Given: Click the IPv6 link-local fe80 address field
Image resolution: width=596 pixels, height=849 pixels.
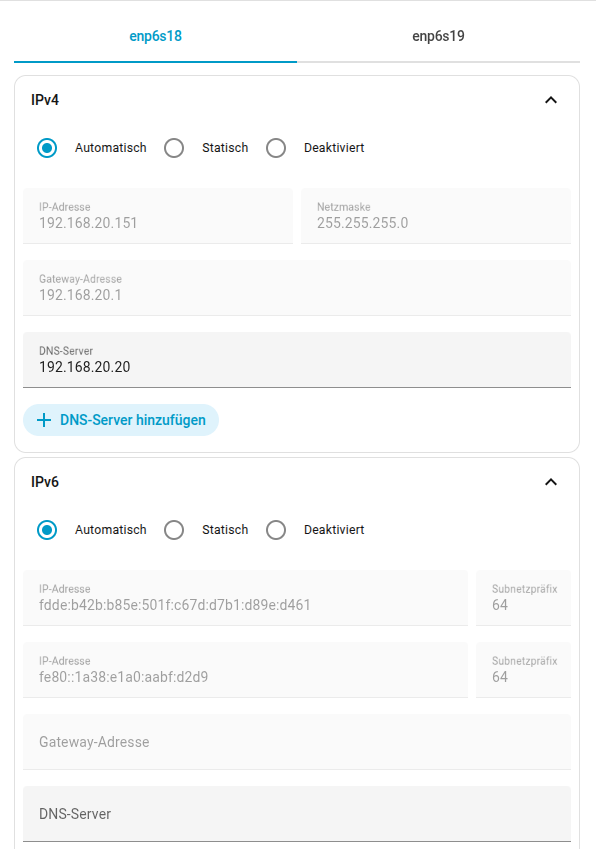Looking at the screenshot, I should [245, 670].
